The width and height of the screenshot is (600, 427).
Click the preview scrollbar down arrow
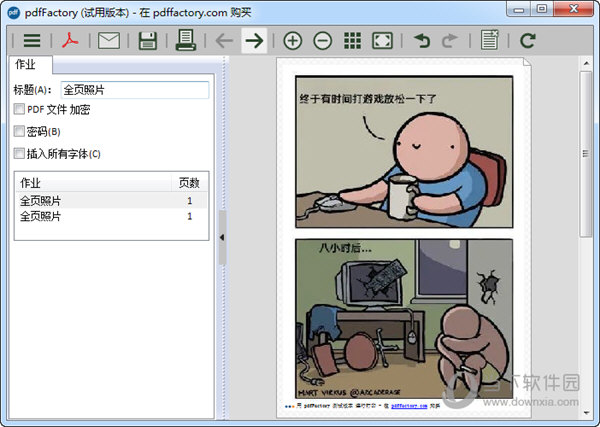pyautogui.click(x=586, y=413)
